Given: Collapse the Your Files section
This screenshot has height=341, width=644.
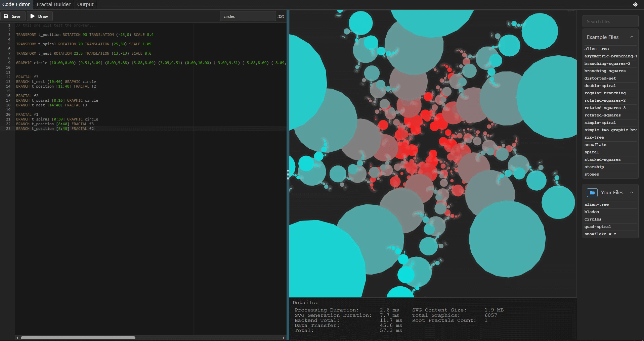Looking at the screenshot, I should pyautogui.click(x=632, y=192).
